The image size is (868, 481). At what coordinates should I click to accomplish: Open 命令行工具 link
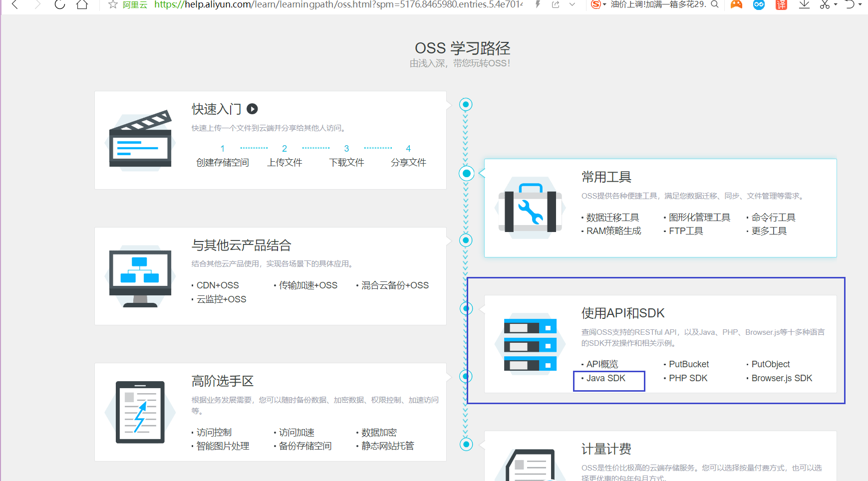tap(773, 217)
